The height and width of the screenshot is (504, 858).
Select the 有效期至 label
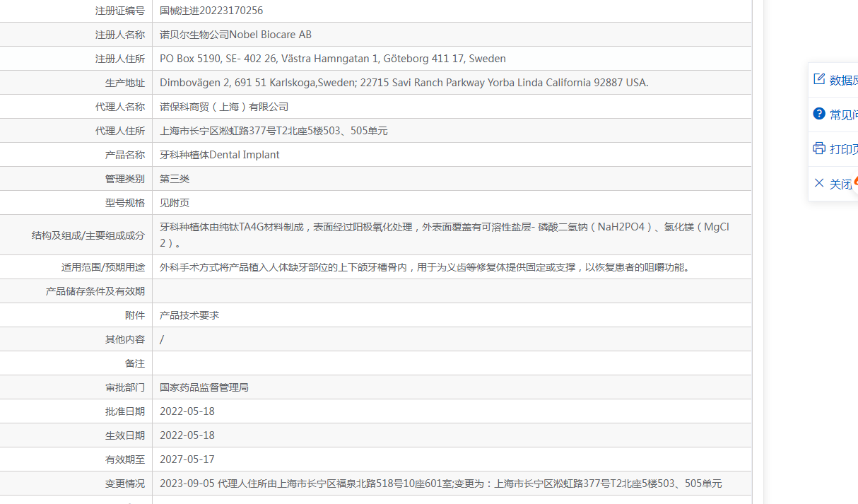[x=125, y=459]
